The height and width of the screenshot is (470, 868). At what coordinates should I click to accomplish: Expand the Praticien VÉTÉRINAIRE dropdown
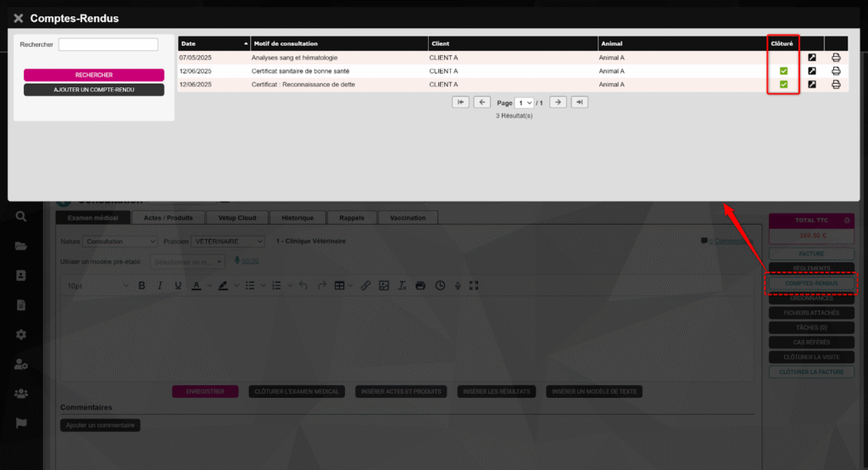click(228, 242)
